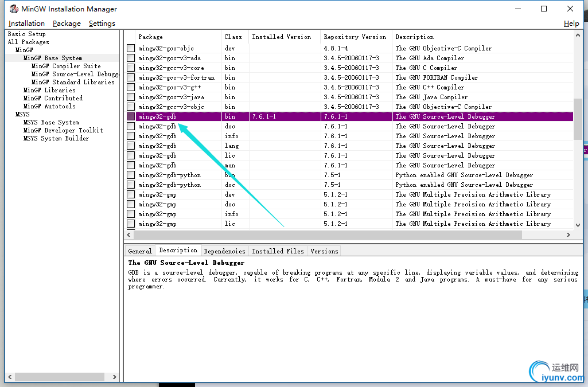
Task: Toggle checkbox for mingw32-gmp doc package
Action: (130, 204)
